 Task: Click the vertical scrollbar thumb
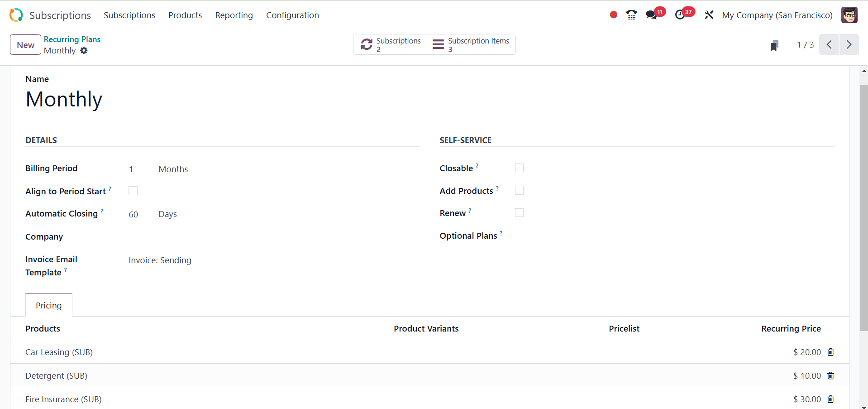864,207
